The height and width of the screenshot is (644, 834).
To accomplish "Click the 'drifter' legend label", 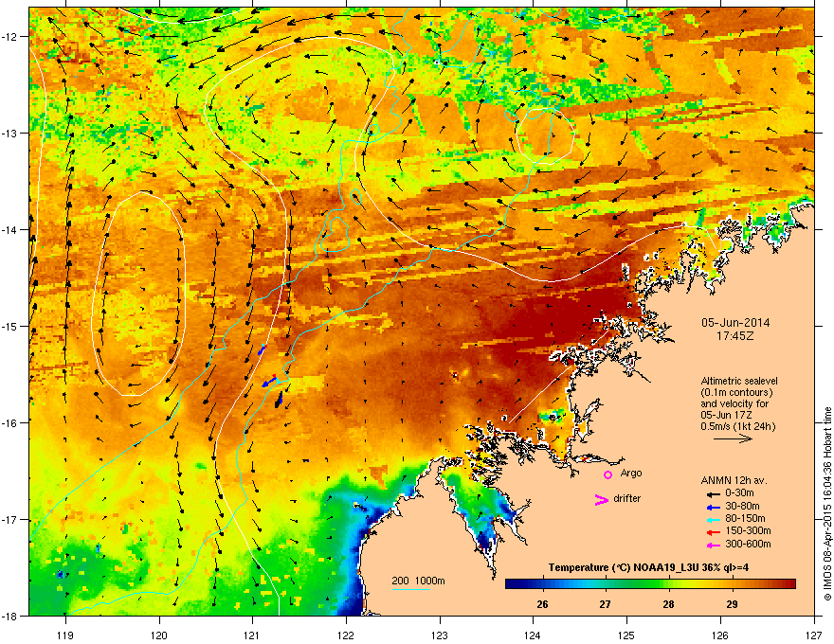I will 627,498.
